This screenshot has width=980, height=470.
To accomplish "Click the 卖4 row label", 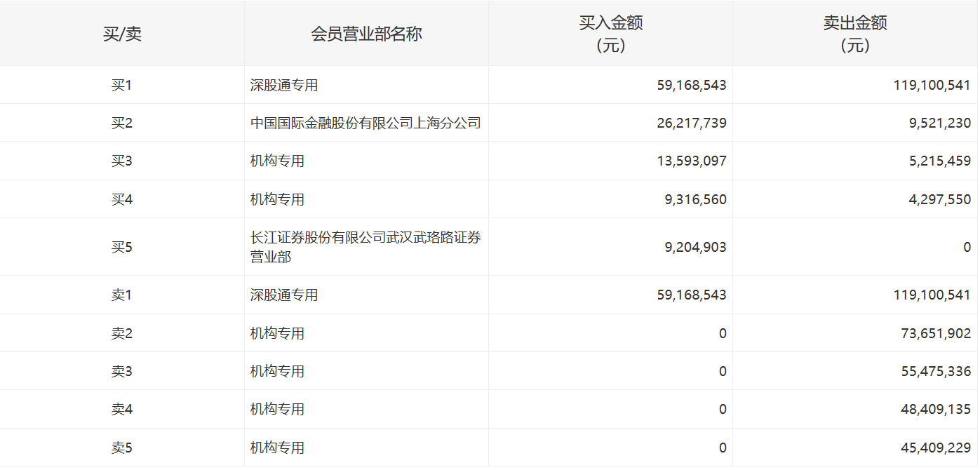I will point(122,410).
